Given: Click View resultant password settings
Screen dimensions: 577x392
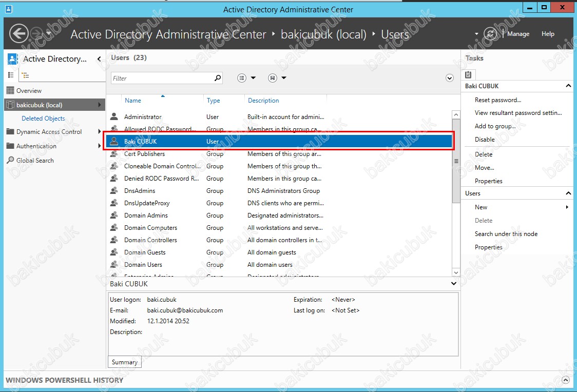Looking at the screenshot, I should coord(518,113).
